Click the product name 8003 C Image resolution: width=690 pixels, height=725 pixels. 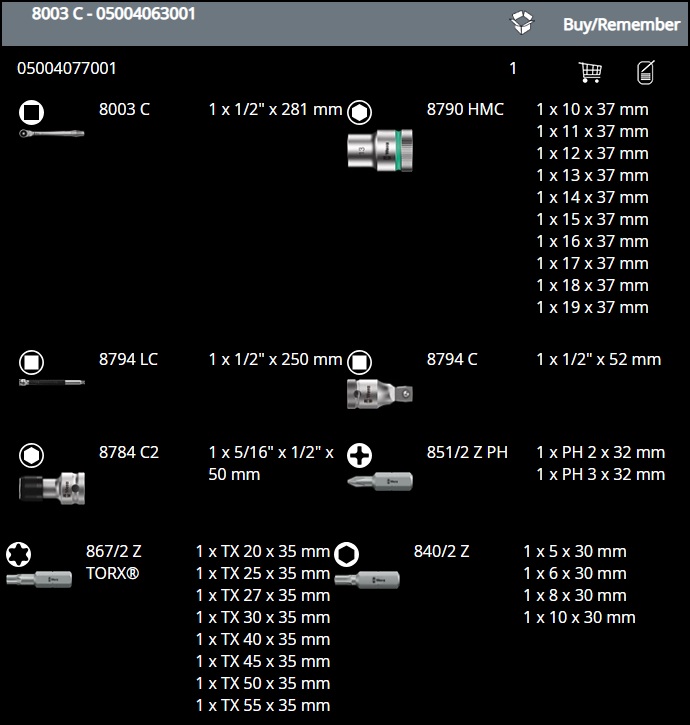tap(124, 110)
